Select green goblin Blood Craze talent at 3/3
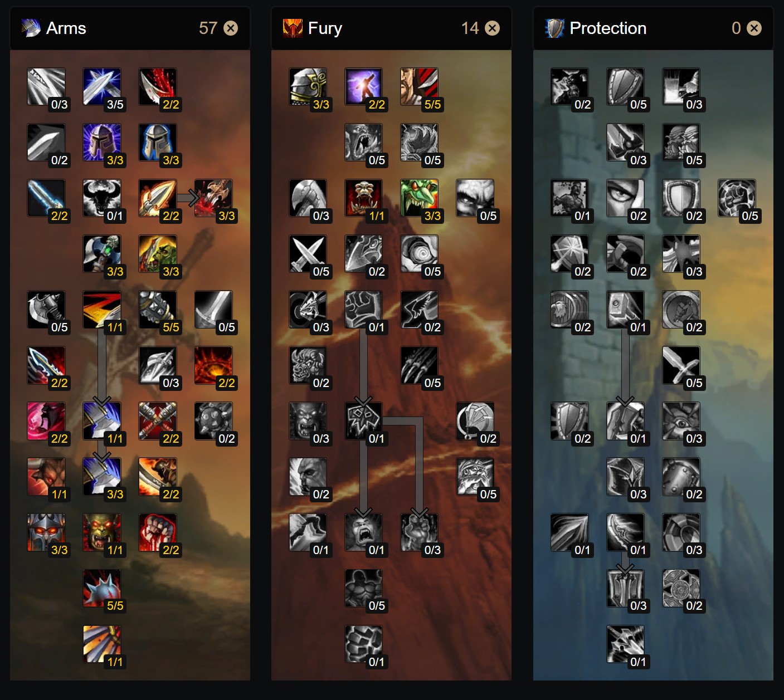Screen dimensions: 784x700 click(420, 198)
